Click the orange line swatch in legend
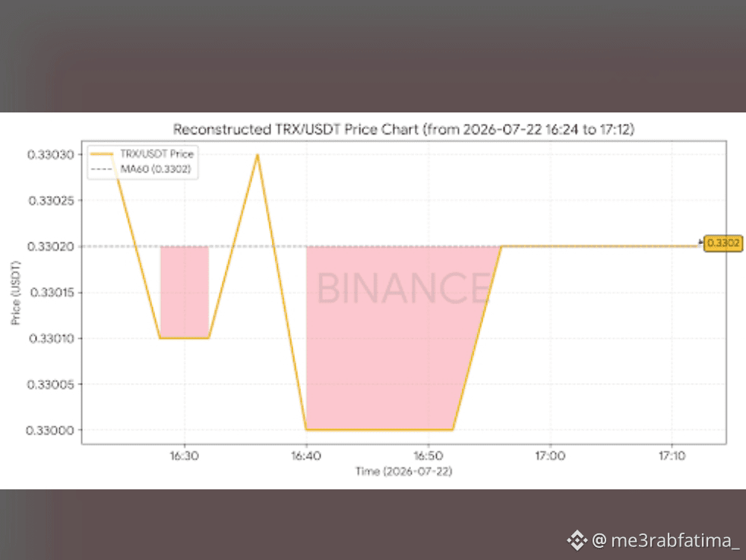This screenshot has height=560, width=746. pos(101,153)
